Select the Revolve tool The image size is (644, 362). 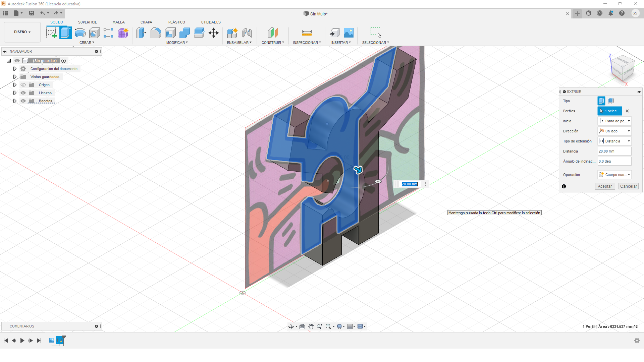(x=80, y=33)
